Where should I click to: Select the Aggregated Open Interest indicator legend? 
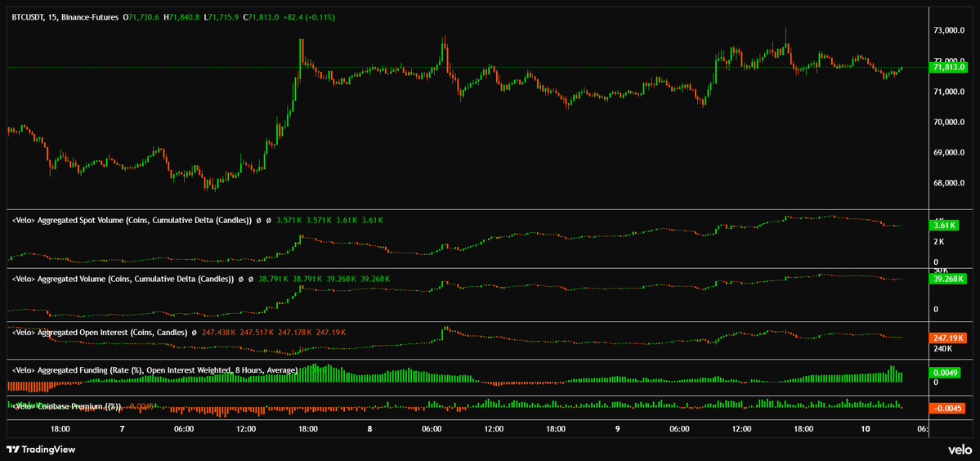(100, 333)
